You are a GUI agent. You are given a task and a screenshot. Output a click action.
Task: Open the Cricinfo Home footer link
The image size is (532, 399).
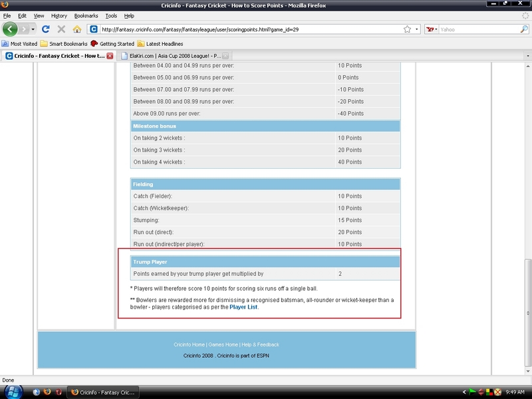(189, 344)
